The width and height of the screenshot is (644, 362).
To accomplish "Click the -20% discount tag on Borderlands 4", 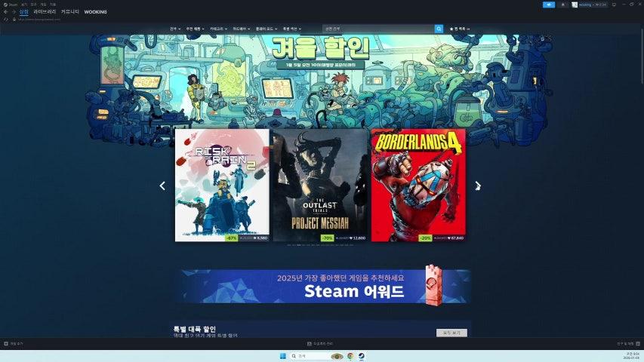I will pyautogui.click(x=425, y=238).
